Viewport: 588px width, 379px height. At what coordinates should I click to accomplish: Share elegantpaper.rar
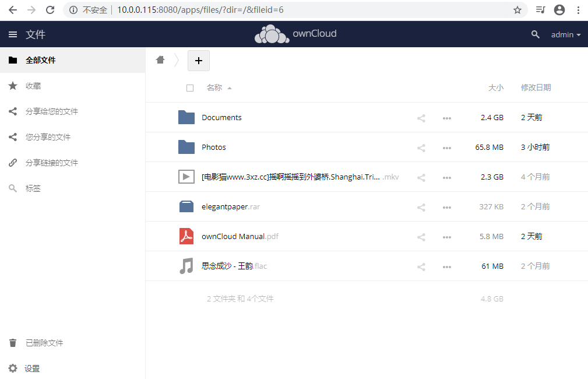point(421,207)
